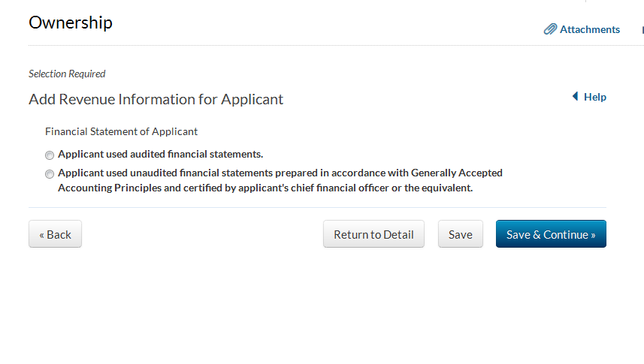This screenshot has height=364, width=644.
Task: Open the Help link text
Action: click(595, 97)
